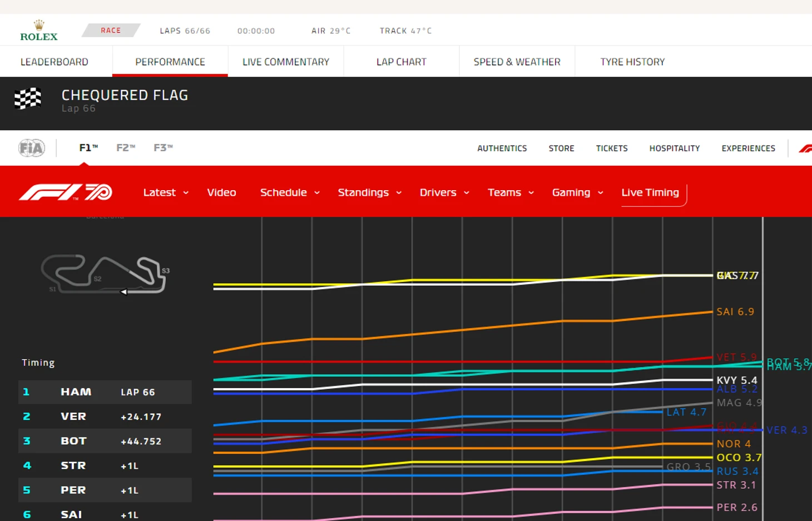Click the chequered flag icon
This screenshot has height=521, width=812.
pyautogui.click(x=28, y=98)
